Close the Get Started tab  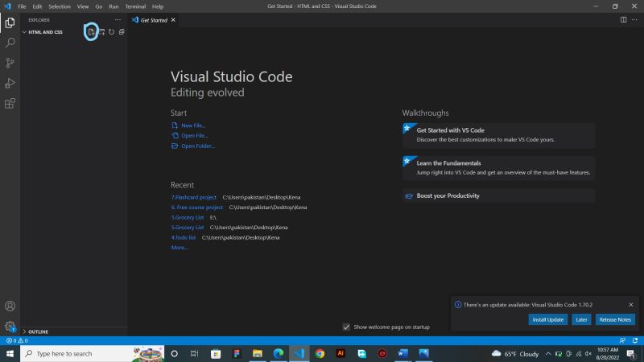pyautogui.click(x=173, y=19)
